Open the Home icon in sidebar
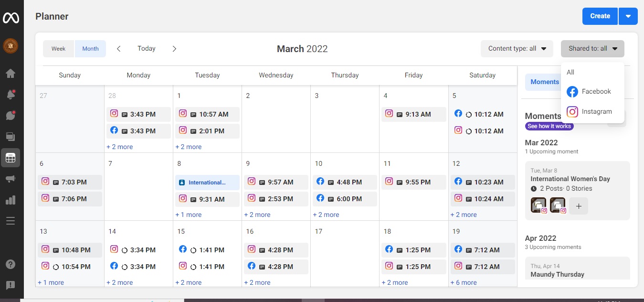644x302 pixels. pos(10,74)
